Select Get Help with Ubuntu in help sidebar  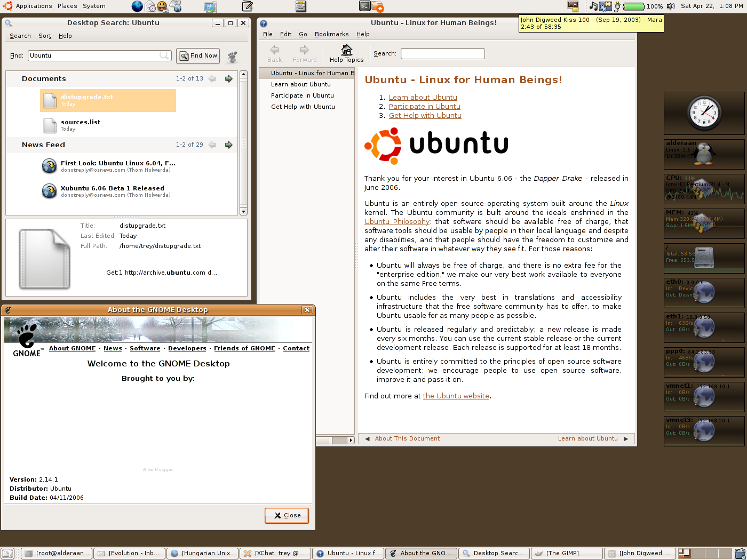pyautogui.click(x=303, y=107)
